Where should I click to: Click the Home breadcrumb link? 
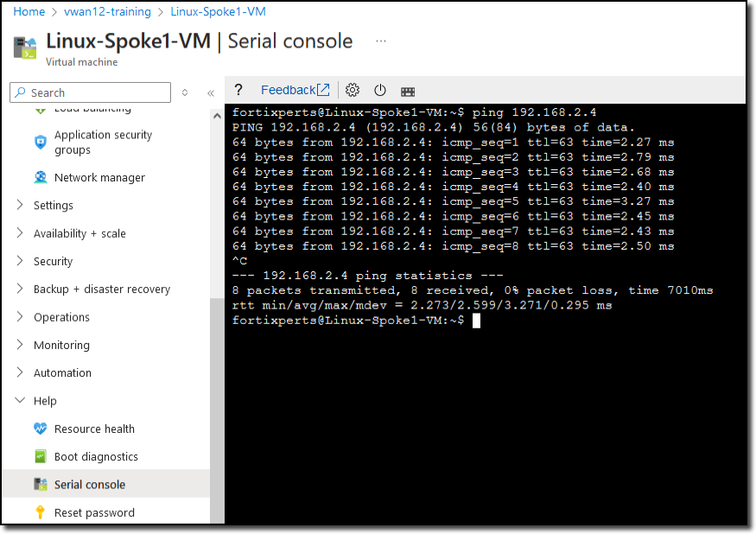click(29, 11)
